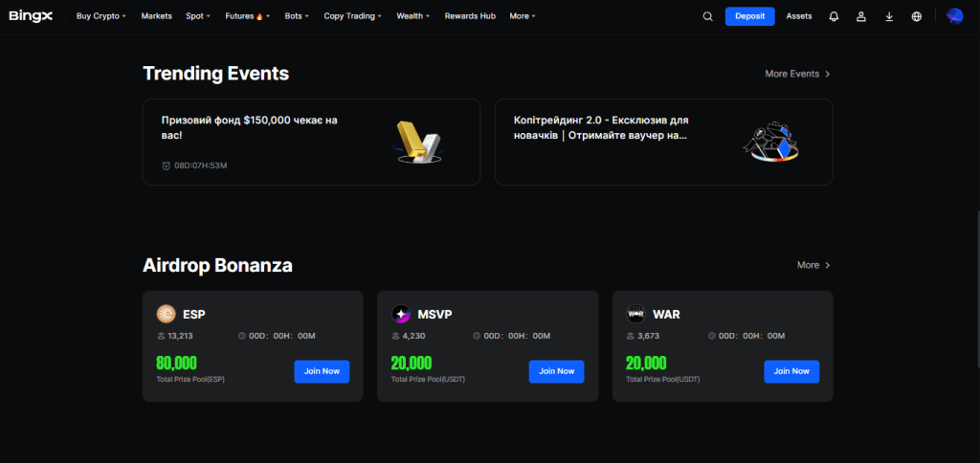Click the download app icon
The image size is (980, 463).
(x=889, y=17)
